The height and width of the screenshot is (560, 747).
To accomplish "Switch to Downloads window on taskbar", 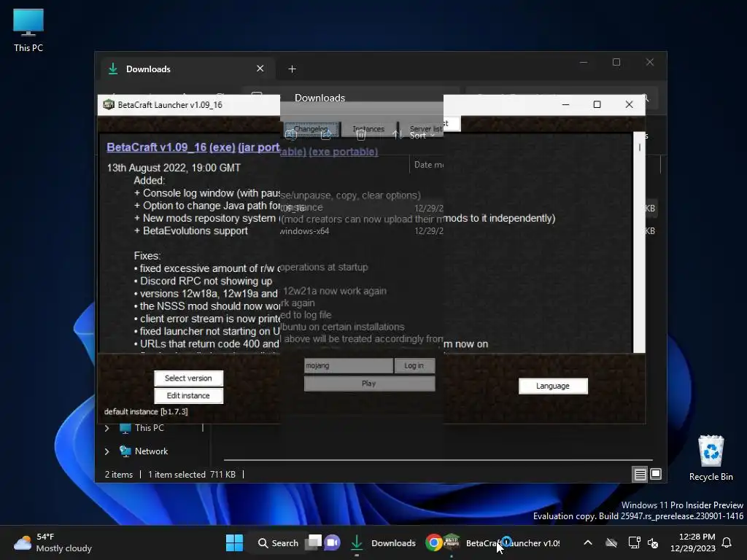I will pyautogui.click(x=383, y=543).
